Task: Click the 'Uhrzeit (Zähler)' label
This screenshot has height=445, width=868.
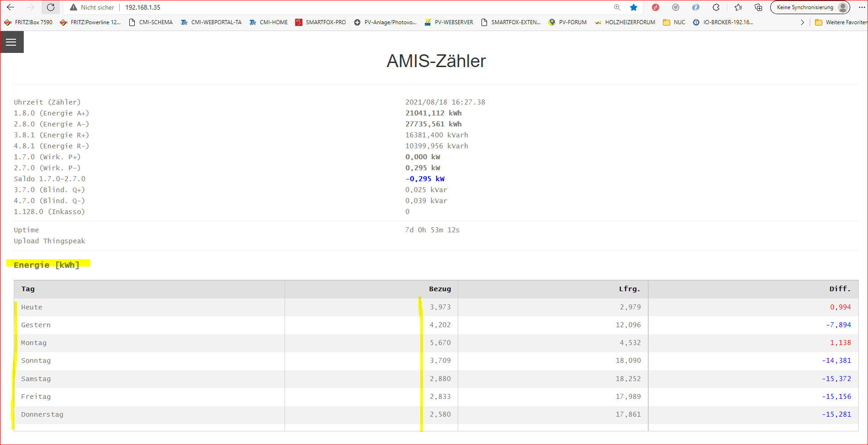Action: click(x=47, y=102)
